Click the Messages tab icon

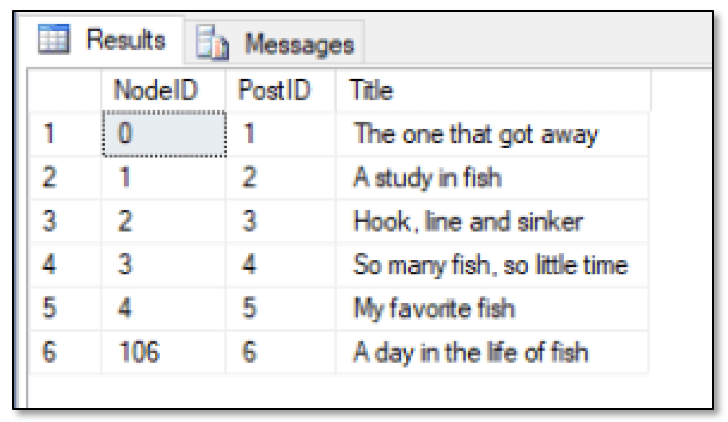(x=212, y=43)
